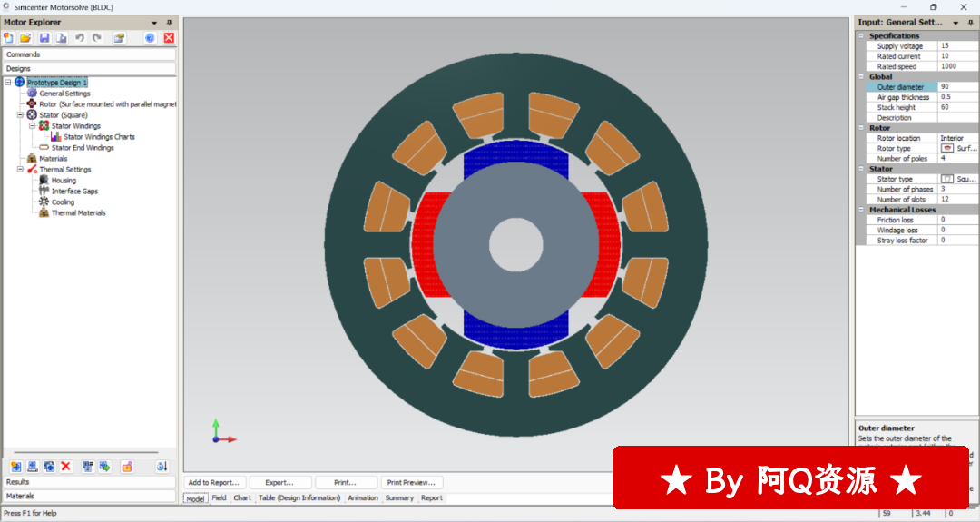Open Motor Explorer panel dropdown arrow
Image resolution: width=980 pixels, height=522 pixels.
point(154,23)
